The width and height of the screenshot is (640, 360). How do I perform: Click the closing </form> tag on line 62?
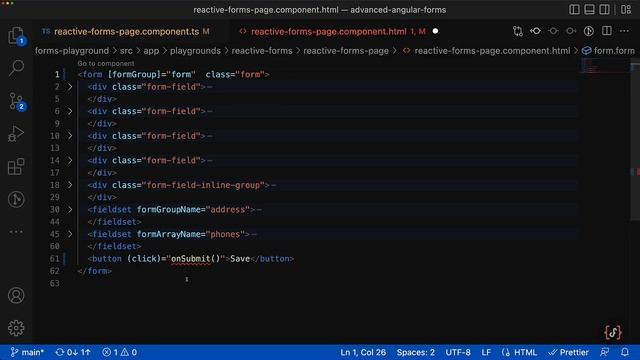coord(95,271)
